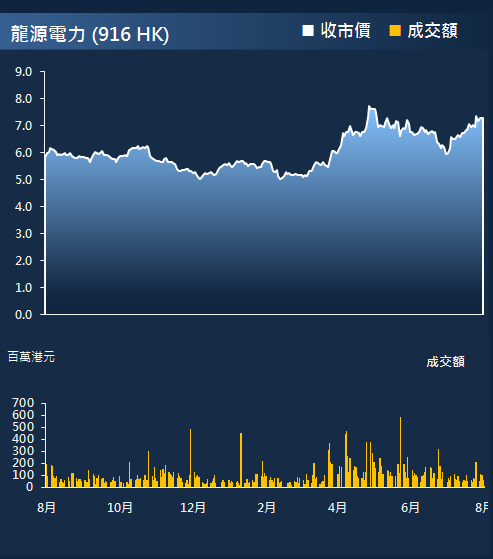Click the 2月 timeline label
Image resolution: width=493 pixels, height=559 pixels.
(x=266, y=507)
